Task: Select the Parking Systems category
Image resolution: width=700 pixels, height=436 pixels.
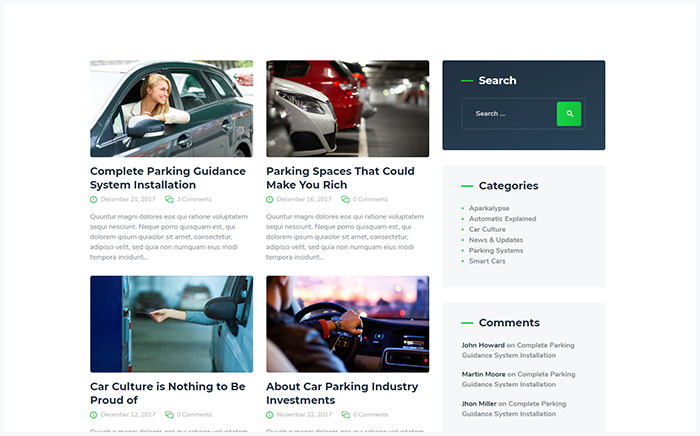Action: (496, 251)
